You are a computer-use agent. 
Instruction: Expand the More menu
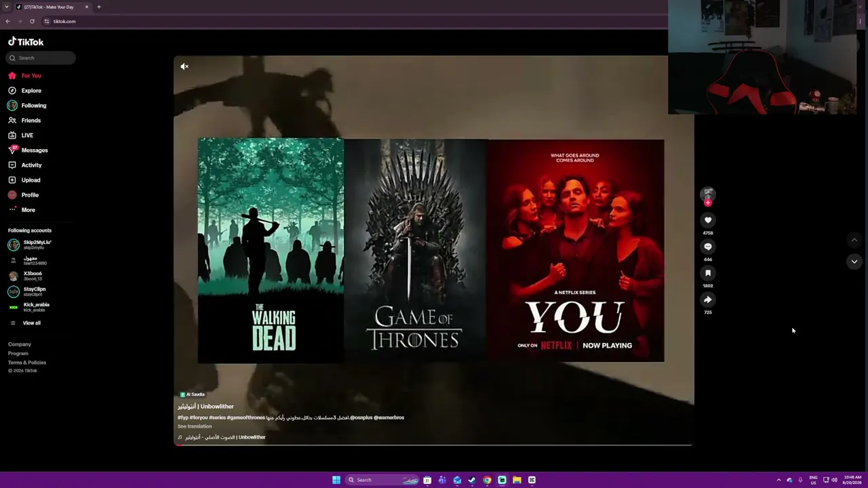click(22, 209)
